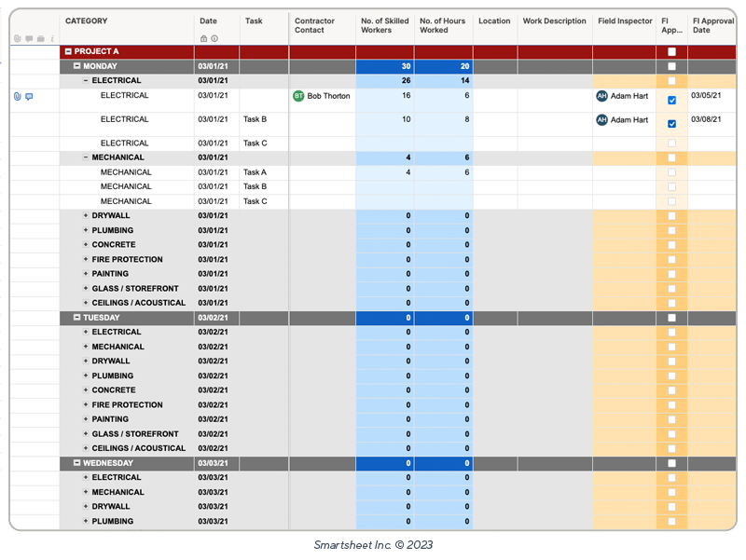
Task: Select the Field Inspector column header
Action: (x=625, y=21)
